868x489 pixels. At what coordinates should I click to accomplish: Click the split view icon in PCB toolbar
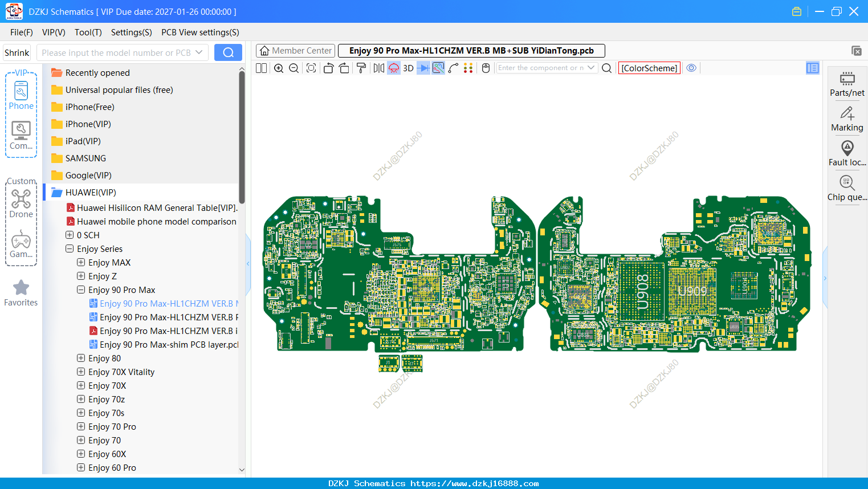point(261,68)
